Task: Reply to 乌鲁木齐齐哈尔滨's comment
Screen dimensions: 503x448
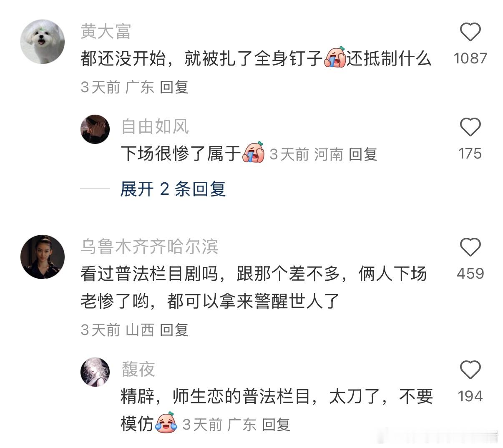Action: coord(174,330)
